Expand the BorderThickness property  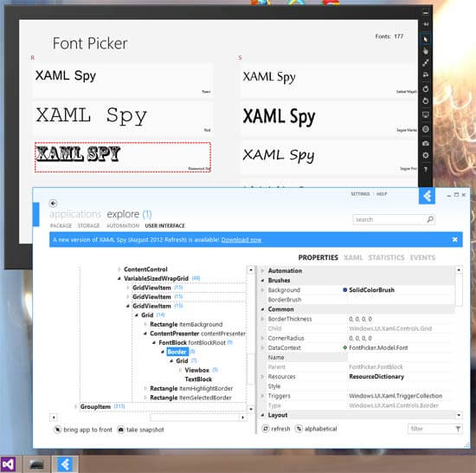coord(262,319)
